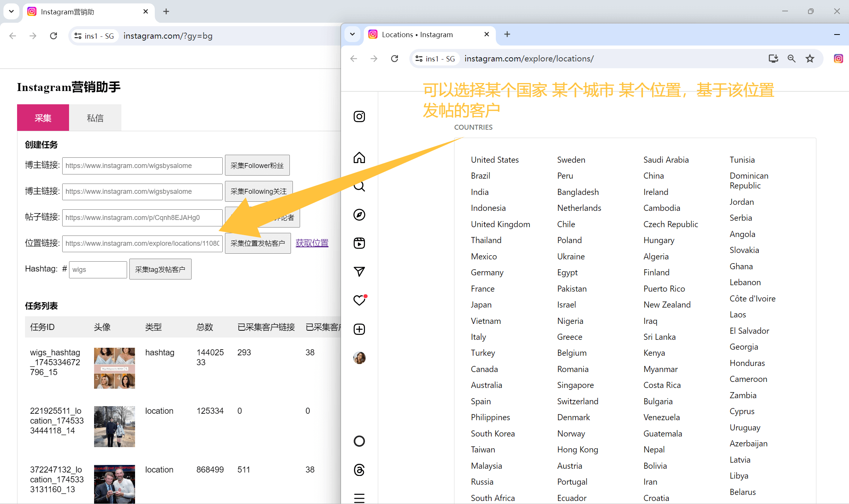Reload the Instagram营销助 window page

click(x=53, y=36)
